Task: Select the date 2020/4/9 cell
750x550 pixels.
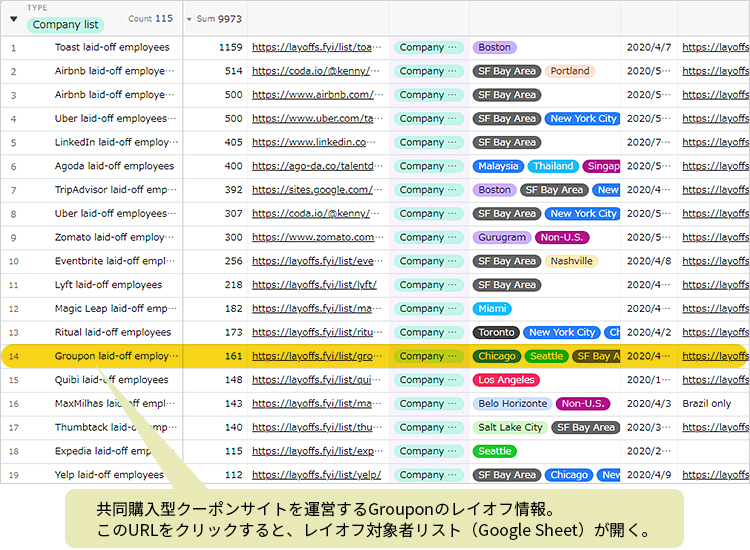Action: click(x=649, y=475)
